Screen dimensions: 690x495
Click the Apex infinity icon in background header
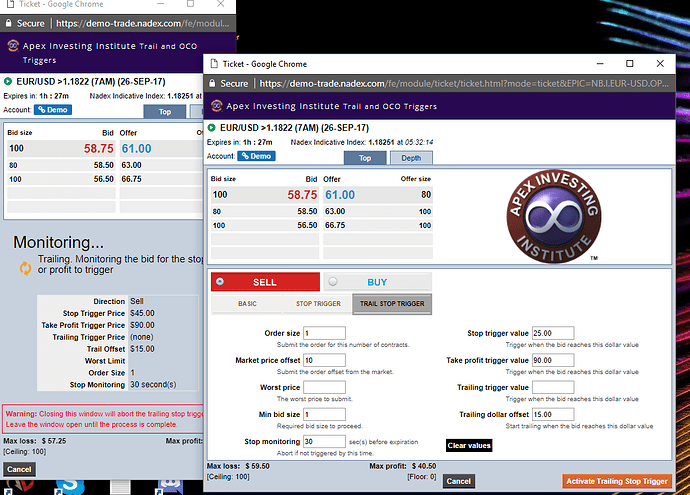click(x=14, y=45)
